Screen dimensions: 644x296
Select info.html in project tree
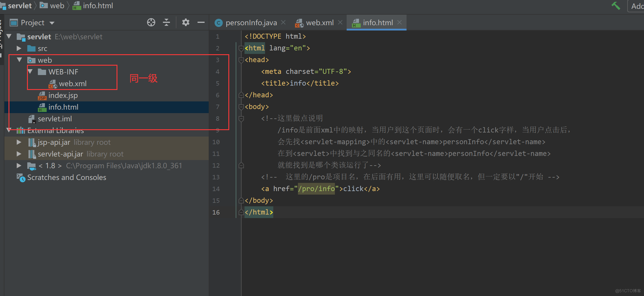[x=63, y=107]
